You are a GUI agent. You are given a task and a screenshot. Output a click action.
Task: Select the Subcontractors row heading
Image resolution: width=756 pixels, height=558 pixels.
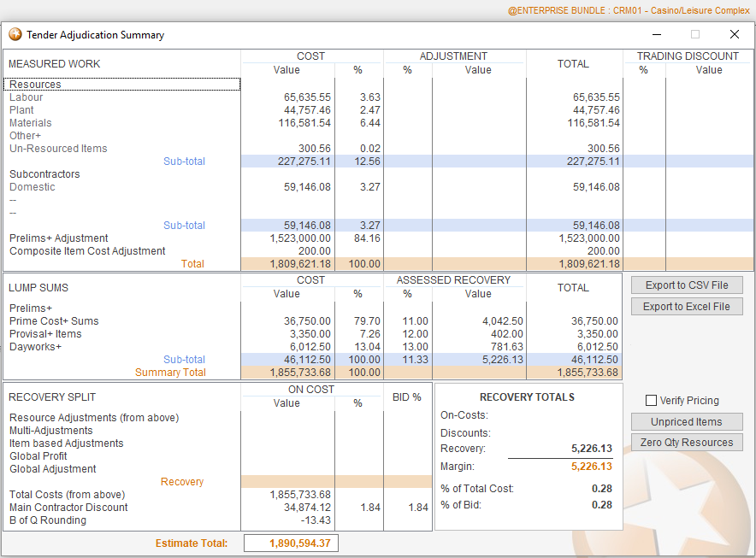[x=44, y=174]
